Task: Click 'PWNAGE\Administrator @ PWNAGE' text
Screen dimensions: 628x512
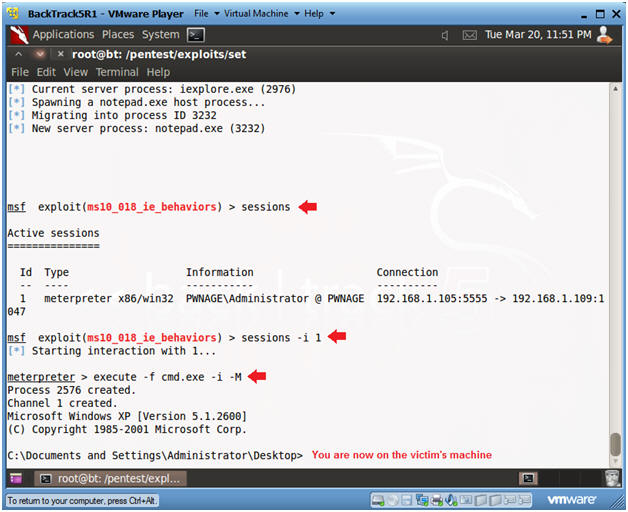Action: point(275,299)
